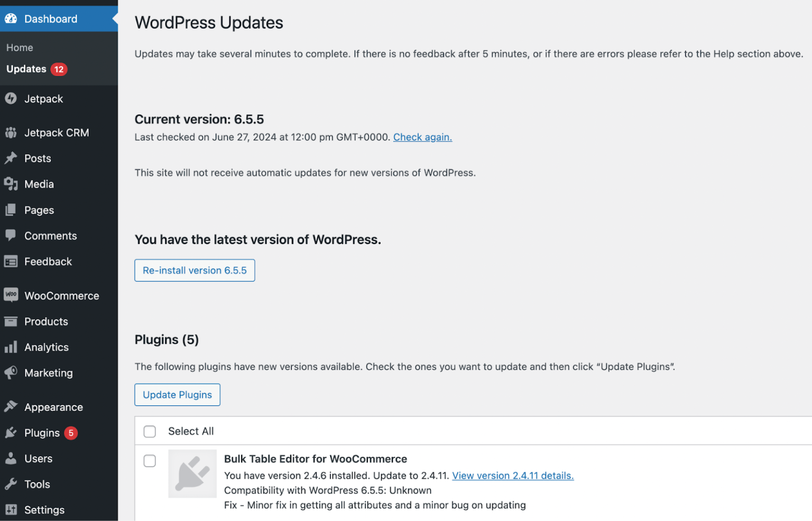Click the Comments speech bubble icon
Image resolution: width=812 pixels, height=521 pixels.
[x=11, y=236]
